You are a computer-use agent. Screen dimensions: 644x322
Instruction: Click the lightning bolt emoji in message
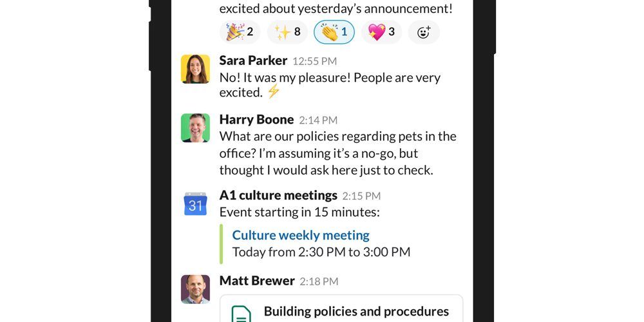pyautogui.click(x=274, y=91)
